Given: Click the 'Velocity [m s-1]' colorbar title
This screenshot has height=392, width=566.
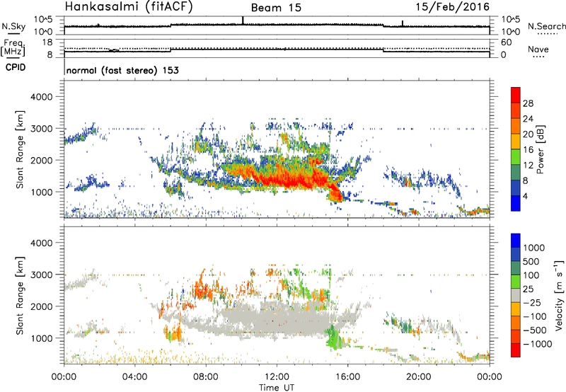Looking at the screenshot, I should 559,295.
